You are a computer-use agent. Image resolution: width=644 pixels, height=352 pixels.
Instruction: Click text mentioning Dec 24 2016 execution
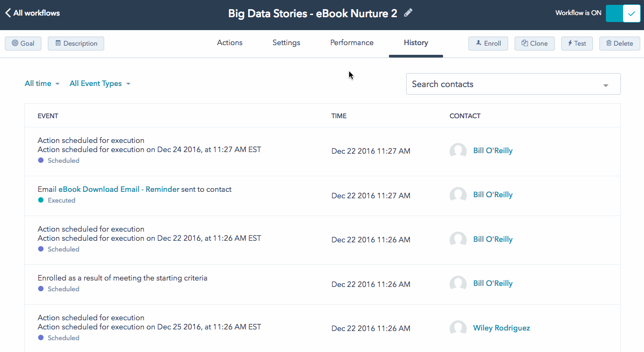point(149,149)
